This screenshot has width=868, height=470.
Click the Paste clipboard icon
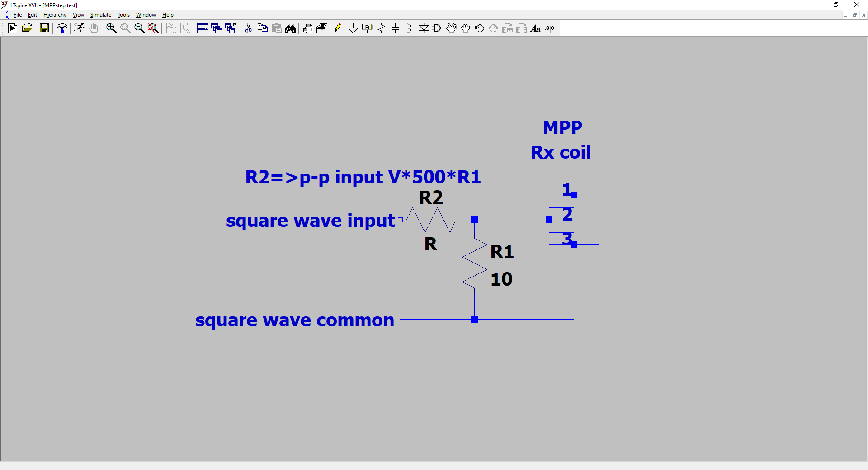tap(277, 28)
